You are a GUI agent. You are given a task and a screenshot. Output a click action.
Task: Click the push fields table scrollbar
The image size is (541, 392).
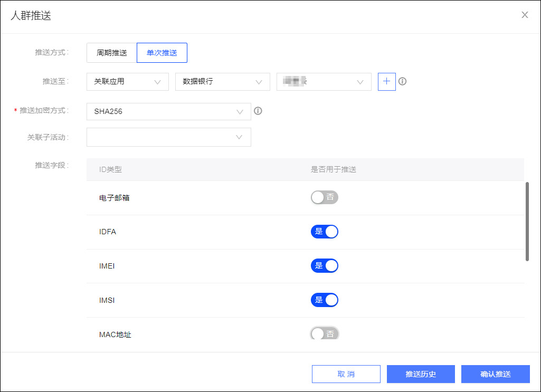[x=527, y=222]
